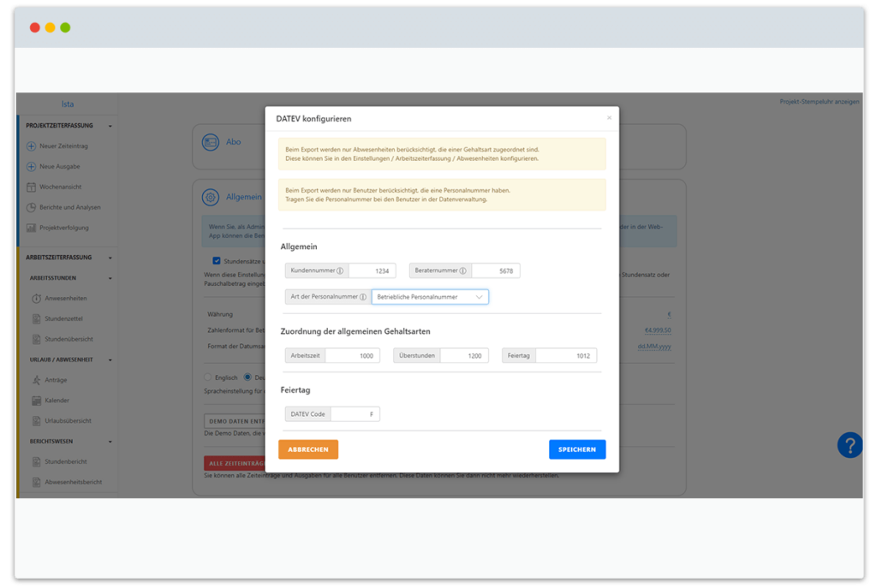Click the € currency value link
The image size is (882, 588).
pyautogui.click(x=669, y=315)
